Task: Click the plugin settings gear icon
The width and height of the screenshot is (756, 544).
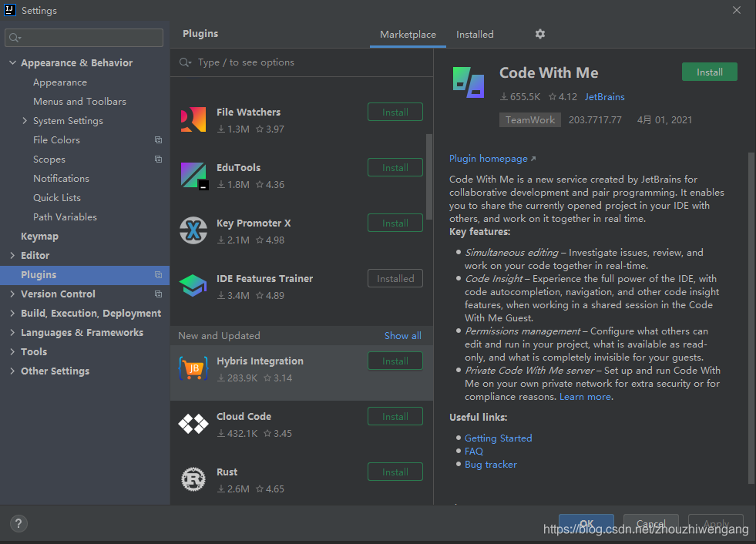Action: coord(540,34)
